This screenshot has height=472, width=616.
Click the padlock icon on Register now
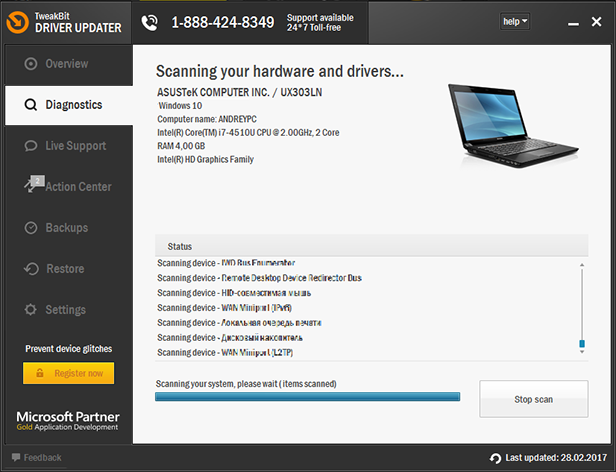click(40, 373)
